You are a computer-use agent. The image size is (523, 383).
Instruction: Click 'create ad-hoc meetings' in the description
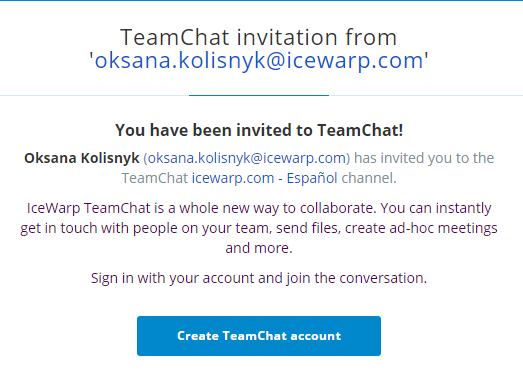(421, 228)
